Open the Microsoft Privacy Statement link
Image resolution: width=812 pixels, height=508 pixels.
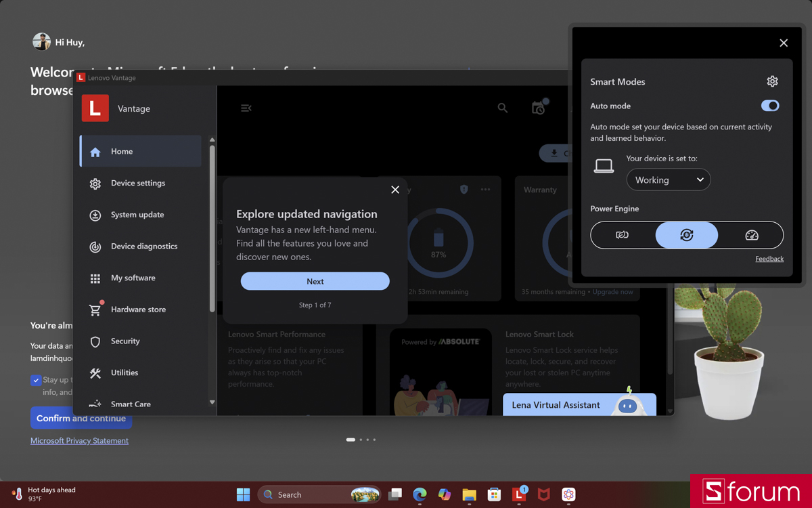pos(79,440)
